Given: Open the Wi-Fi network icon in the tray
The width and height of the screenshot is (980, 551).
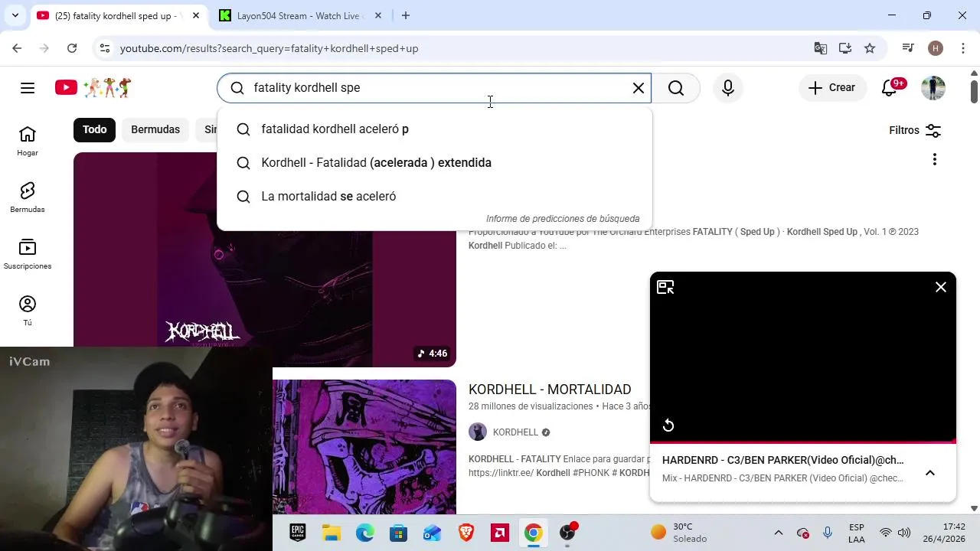Looking at the screenshot, I should tap(885, 533).
